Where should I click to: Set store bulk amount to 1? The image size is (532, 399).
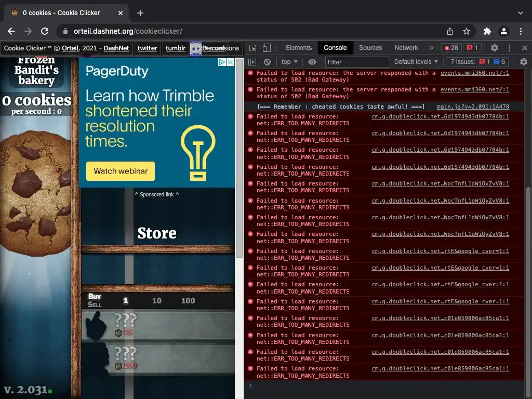(x=126, y=301)
